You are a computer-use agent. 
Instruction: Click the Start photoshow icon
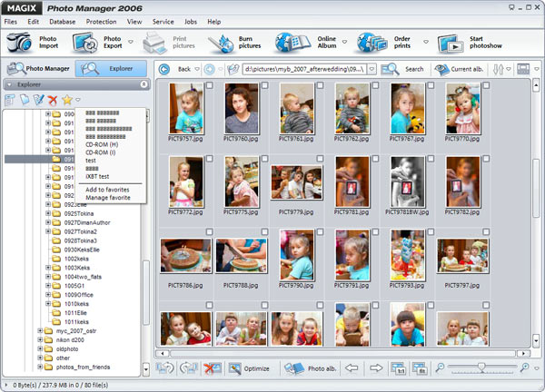tap(451, 43)
